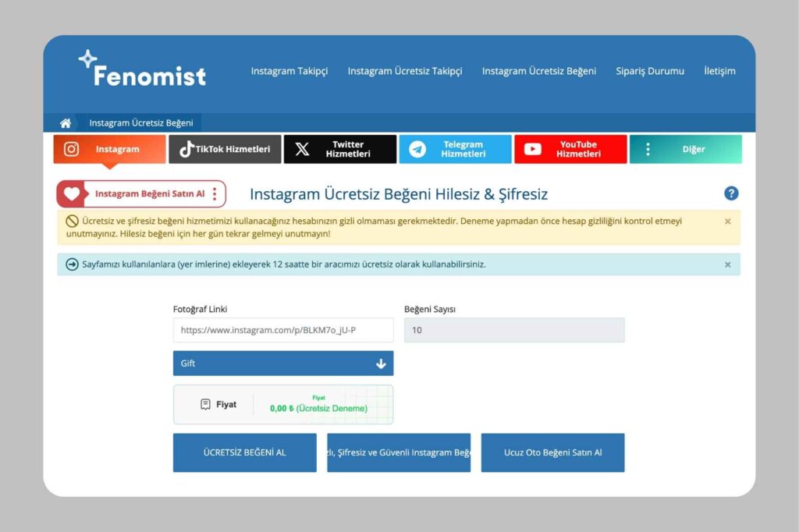Click the YouTube play icon
799x532 pixels.
(532, 149)
